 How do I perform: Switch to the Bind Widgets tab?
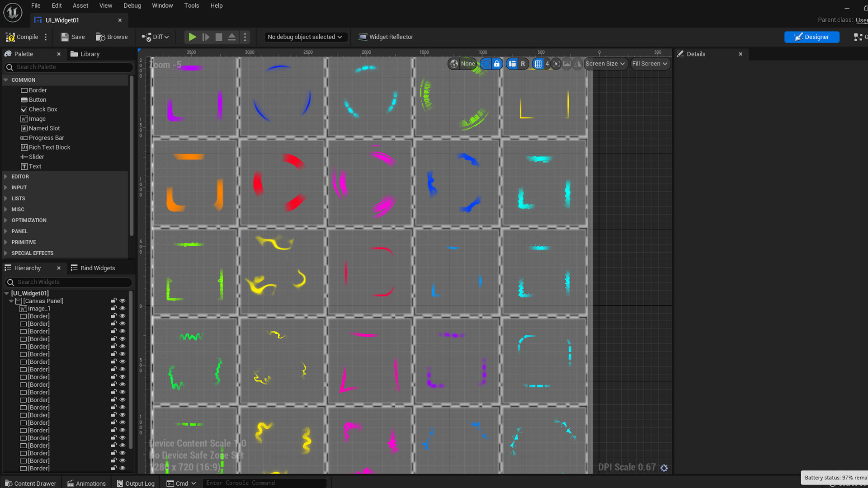click(97, 267)
